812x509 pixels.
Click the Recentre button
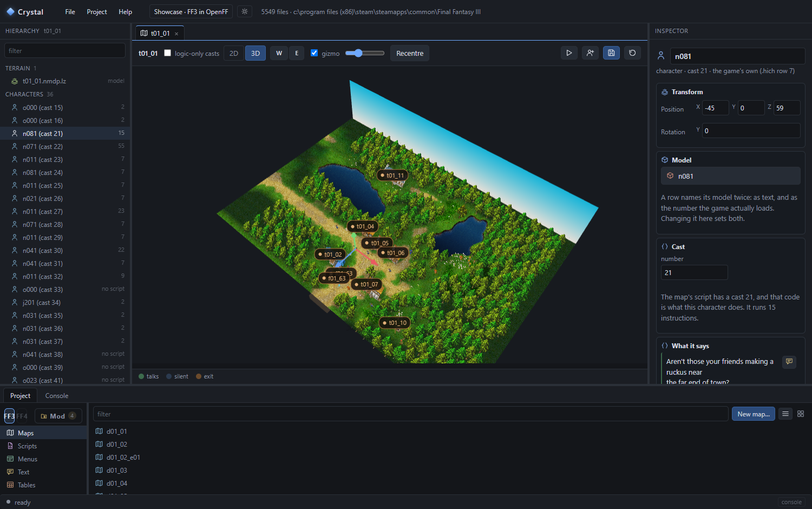(410, 53)
